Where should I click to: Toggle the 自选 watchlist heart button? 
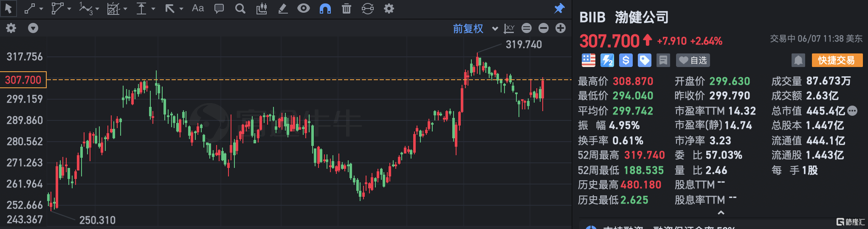point(693,60)
